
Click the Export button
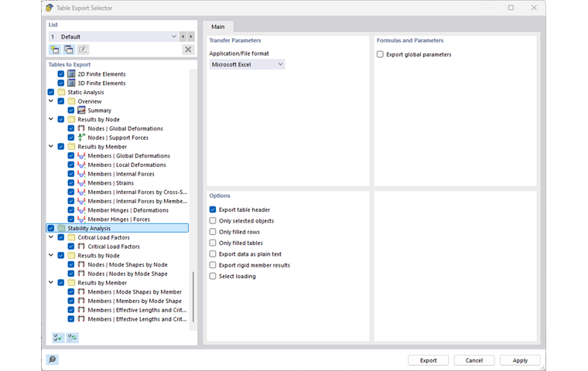pos(429,360)
